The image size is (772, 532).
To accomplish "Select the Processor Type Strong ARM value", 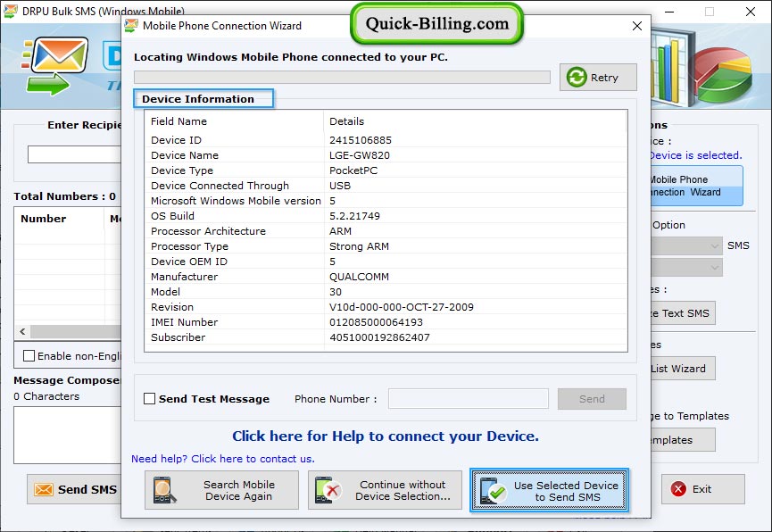I will (359, 246).
